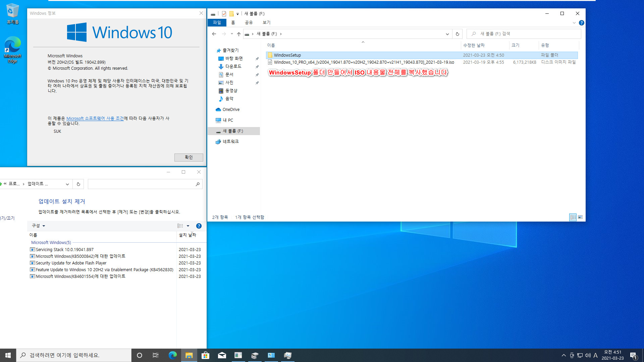Select the Windows_10_PRO_x64 ISO file
The width and height of the screenshot is (644, 362).
[422, 62]
